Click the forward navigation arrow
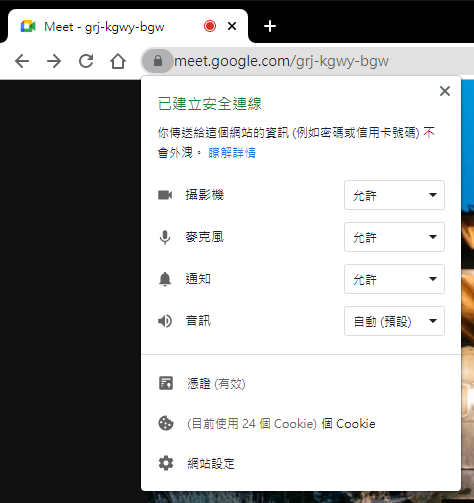This screenshot has width=474, height=503. point(54,61)
